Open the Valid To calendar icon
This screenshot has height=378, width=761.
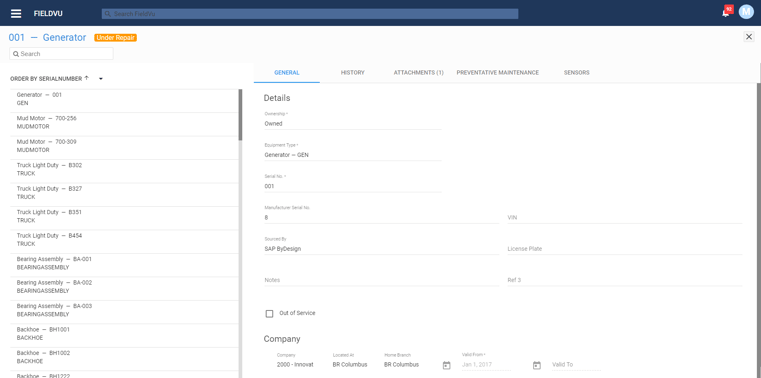tap(536, 365)
